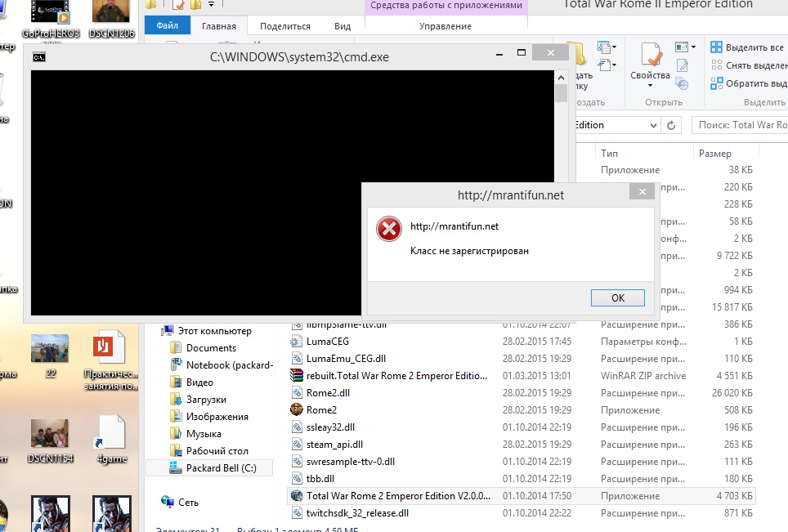Click OK in the mrantifun.net error dialog
The width and height of the screenshot is (788, 532).
coord(618,298)
